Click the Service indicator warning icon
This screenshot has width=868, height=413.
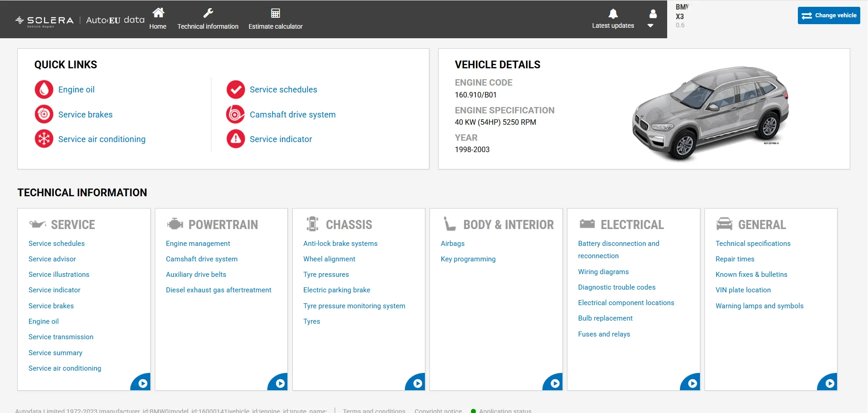coord(236,139)
